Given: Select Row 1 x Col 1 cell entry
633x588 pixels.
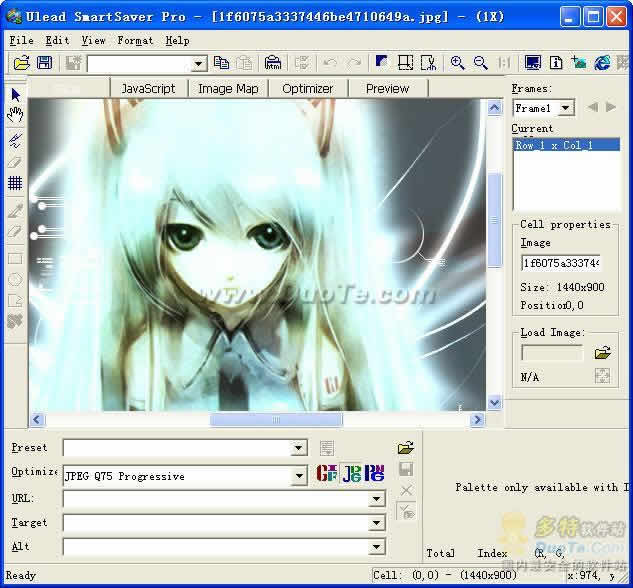Looking at the screenshot, I should tap(566, 145).
